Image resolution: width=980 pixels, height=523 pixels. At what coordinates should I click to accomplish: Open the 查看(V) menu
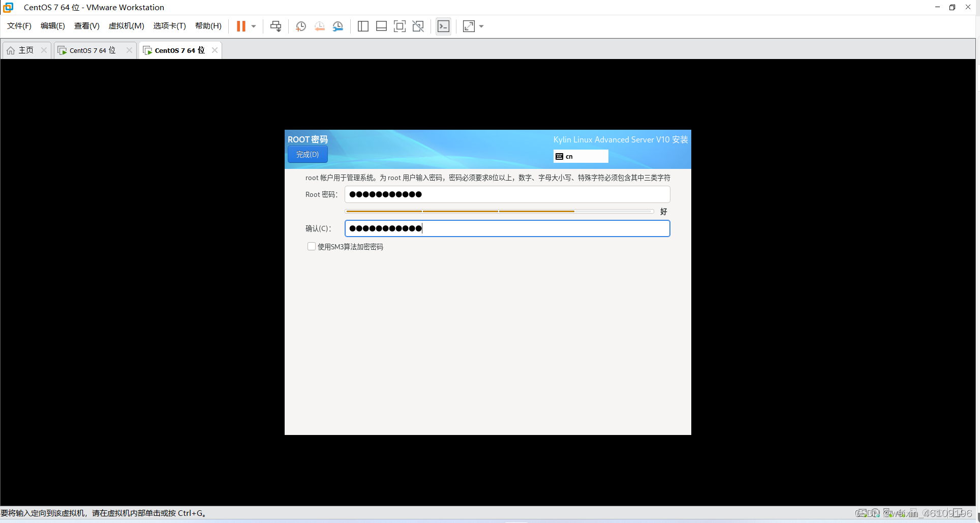pos(87,26)
